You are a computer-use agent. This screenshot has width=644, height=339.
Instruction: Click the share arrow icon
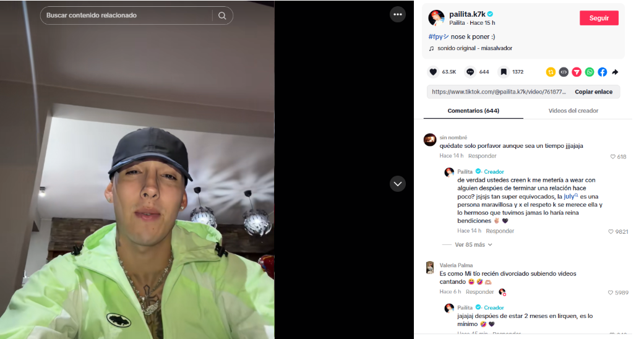[615, 72]
